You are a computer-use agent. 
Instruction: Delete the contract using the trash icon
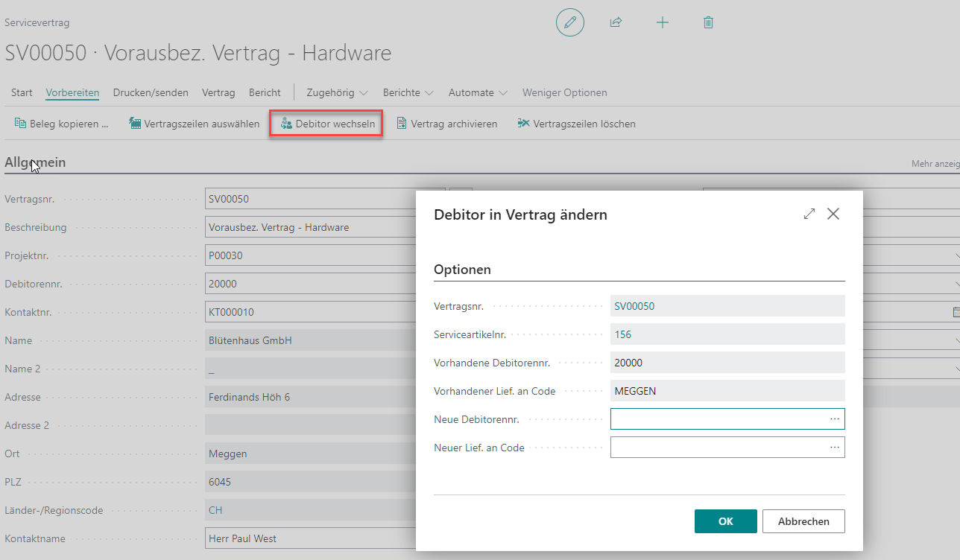[708, 22]
